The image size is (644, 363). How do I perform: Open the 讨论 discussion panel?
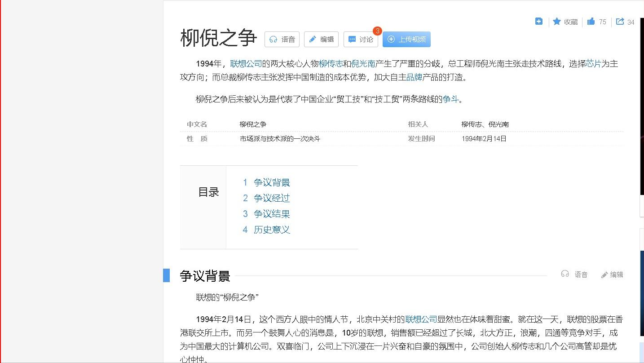361,40
